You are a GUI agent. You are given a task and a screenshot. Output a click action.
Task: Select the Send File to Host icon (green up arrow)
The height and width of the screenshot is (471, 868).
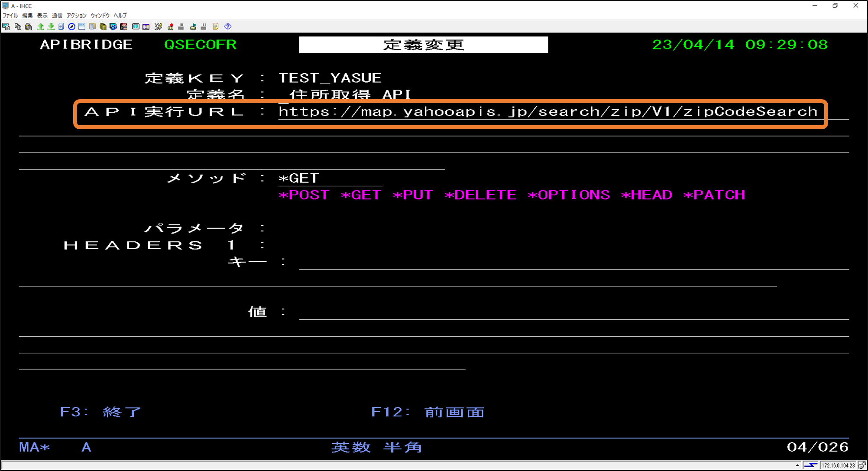click(x=40, y=26)
